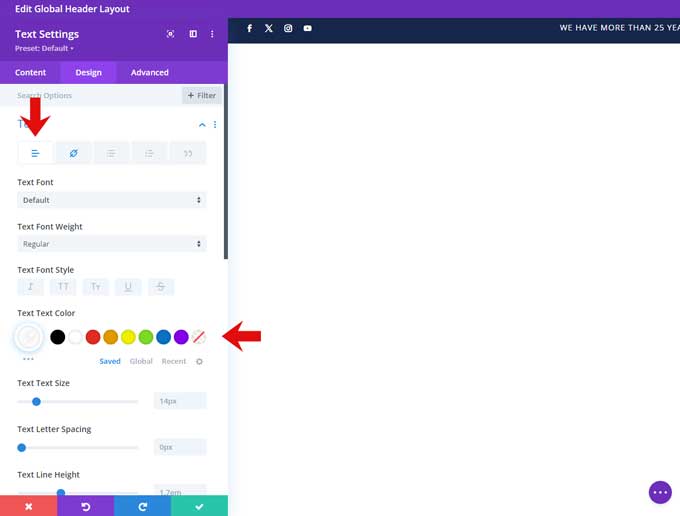The height and width of the screenshot is (516, 680).
Task: Open the Text Font Weight dropdown
Action: (111, 244)
